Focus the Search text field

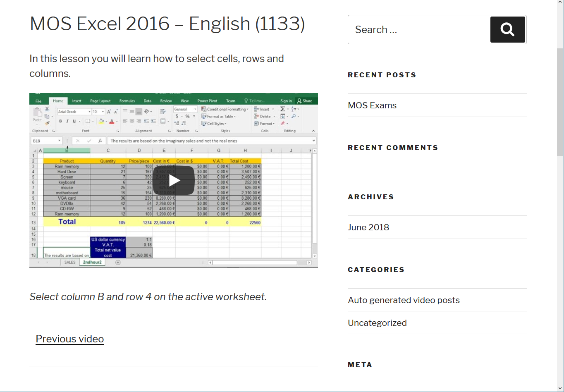(x=419, y=29)
